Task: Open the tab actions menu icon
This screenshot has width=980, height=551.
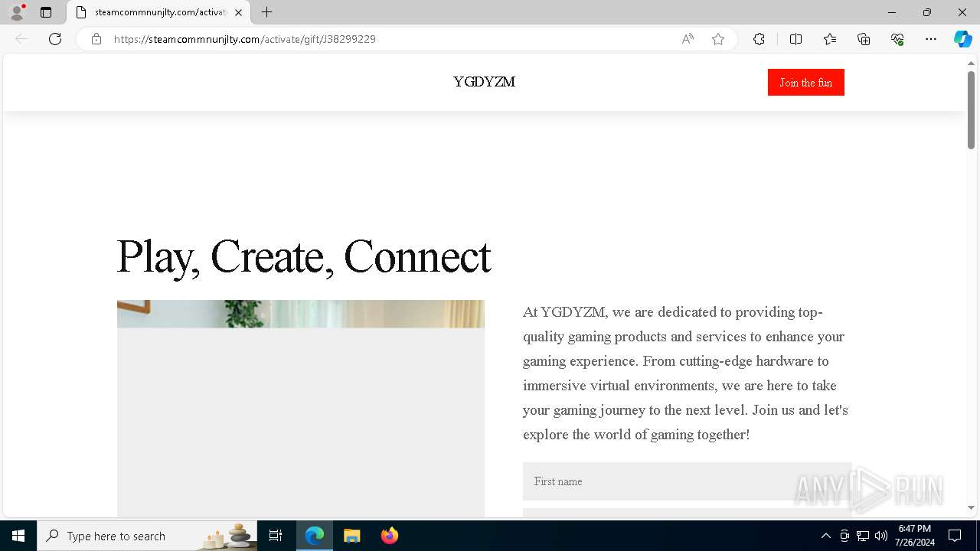Action: pyautogui.click(x=46, y=12)
